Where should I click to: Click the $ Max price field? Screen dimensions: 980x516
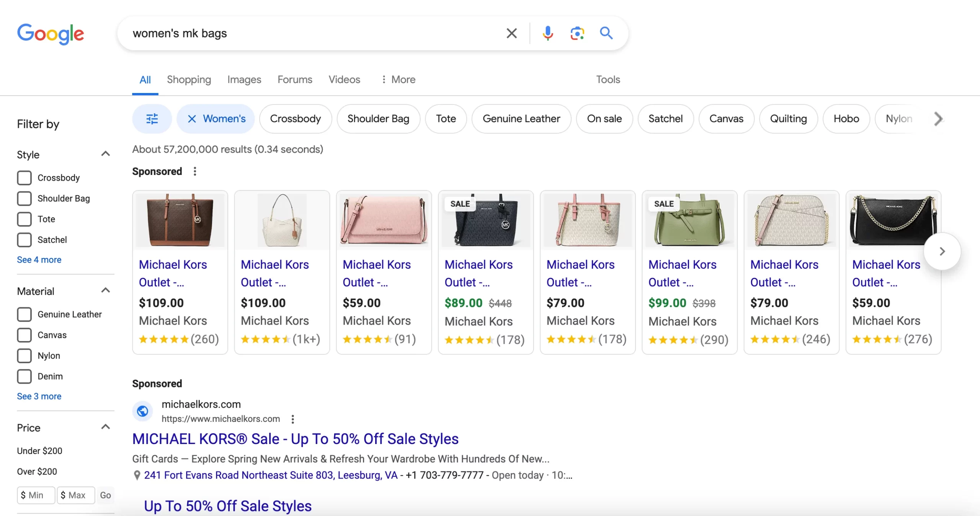76,495
